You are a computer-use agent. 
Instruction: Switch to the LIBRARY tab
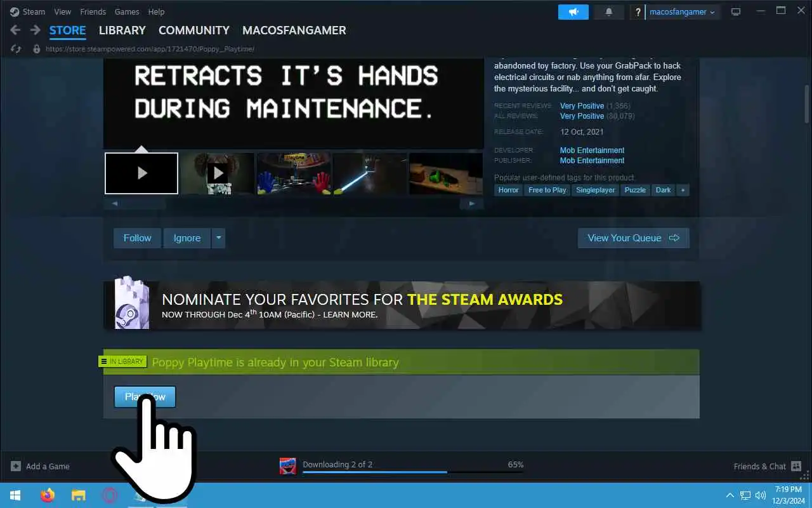(122, 30)
